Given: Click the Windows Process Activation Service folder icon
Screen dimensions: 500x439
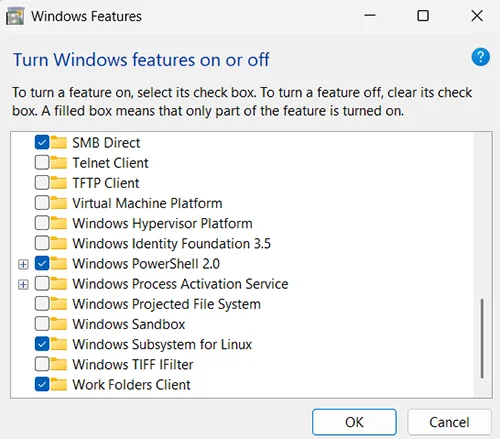Looking at the screenshot, I should (x=59, y=283).
